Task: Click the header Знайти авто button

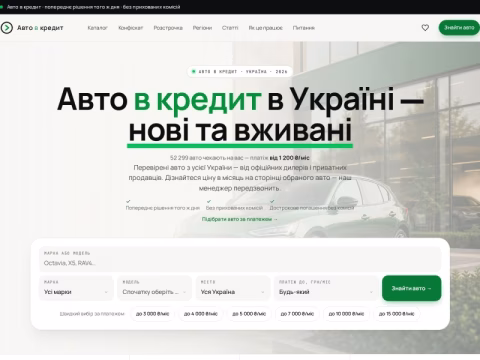Action: [x=459, y=28]
